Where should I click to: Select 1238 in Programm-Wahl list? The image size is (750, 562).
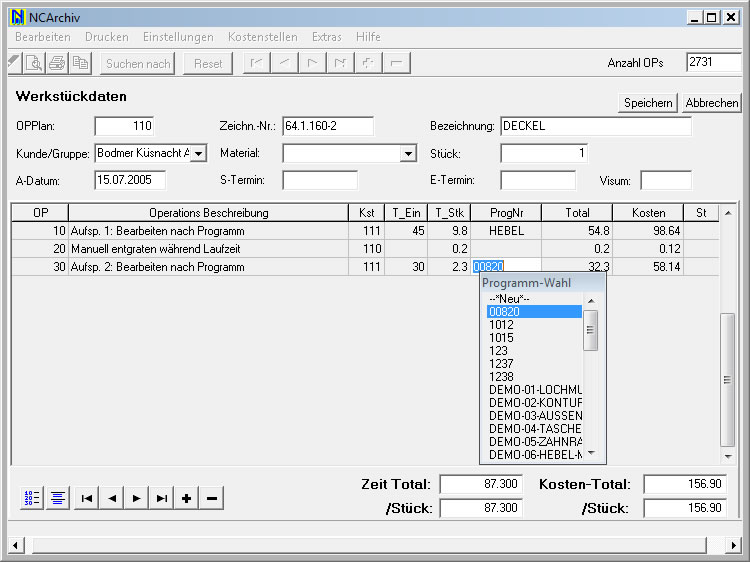click(534, 376)
